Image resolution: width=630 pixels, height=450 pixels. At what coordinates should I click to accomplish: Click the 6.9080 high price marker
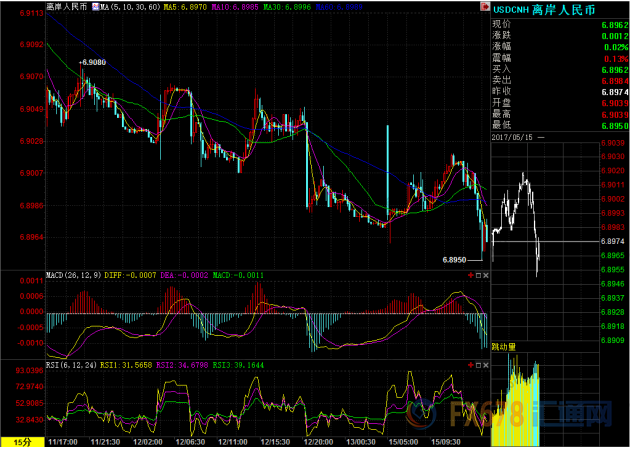tap(95, 62)
